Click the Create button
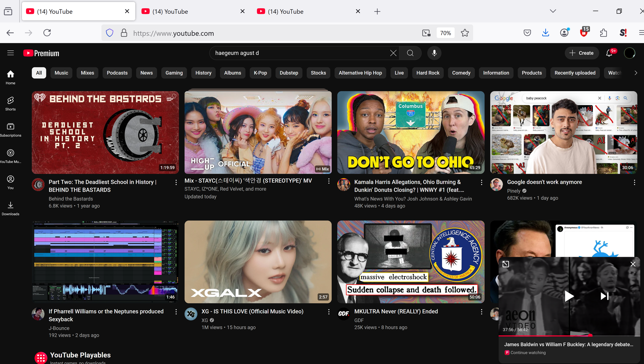644x364 pixels. coord(581,53)
